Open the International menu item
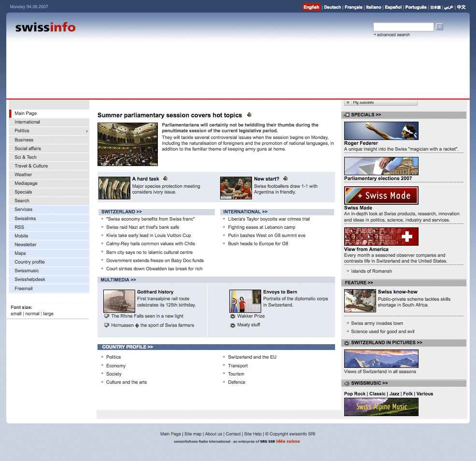The width and height of the screenshot is (476, 461). tap(49, 122)
